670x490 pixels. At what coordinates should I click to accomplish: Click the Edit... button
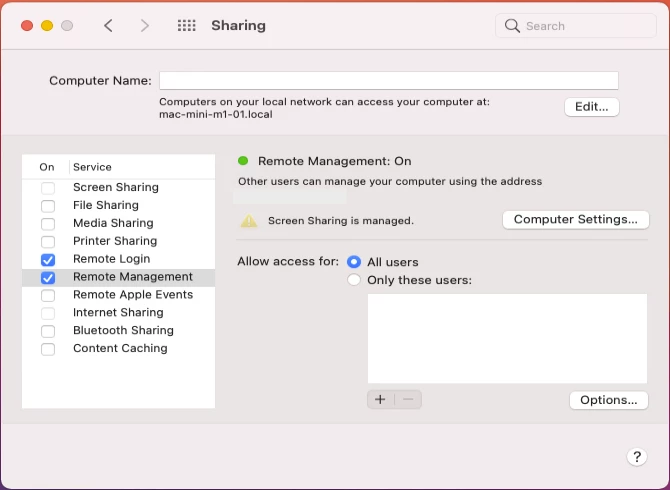(x=592, y=107)
